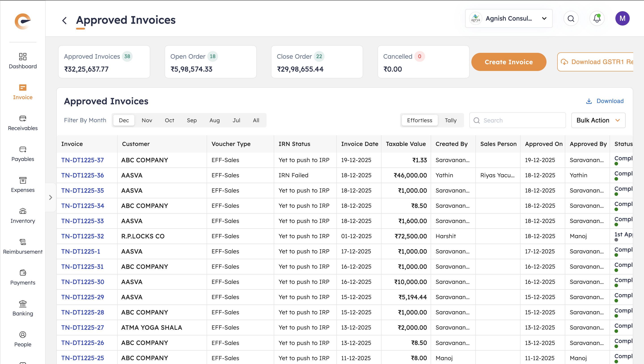Click the notification bell icon

[597, 19]
